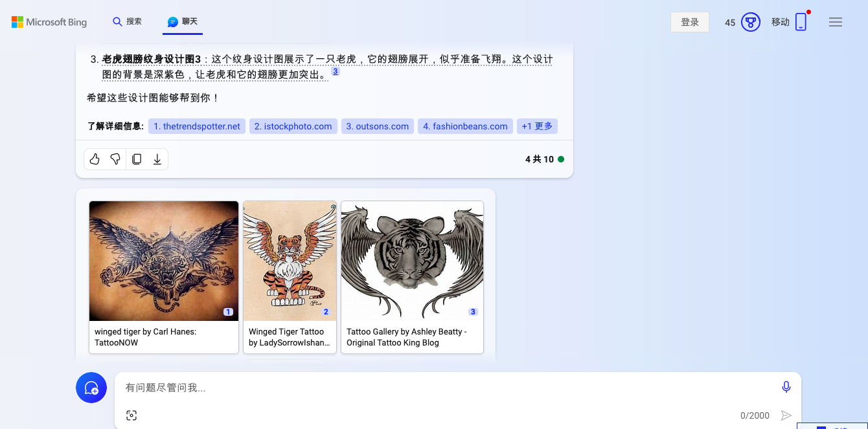868x429 pixels.
Task: Click the 了解详细信息 label
Action: tap(115, 126)
